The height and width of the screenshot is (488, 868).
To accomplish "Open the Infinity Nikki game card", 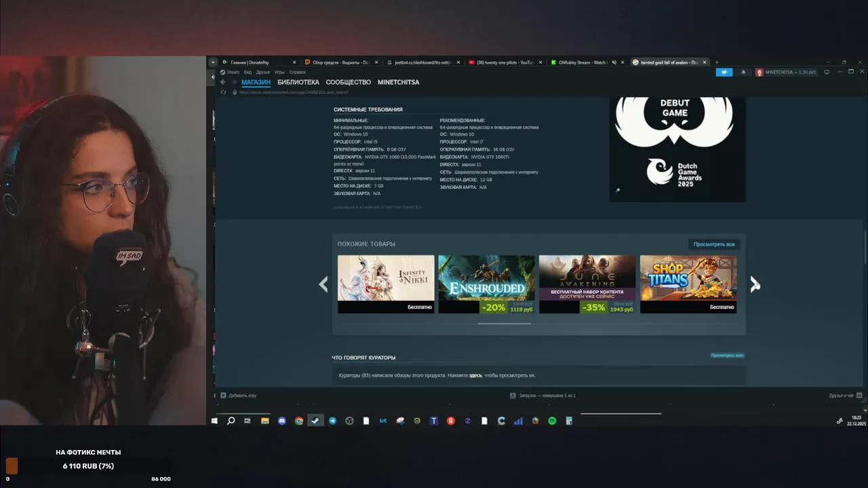I will click(x=386, y=284).
